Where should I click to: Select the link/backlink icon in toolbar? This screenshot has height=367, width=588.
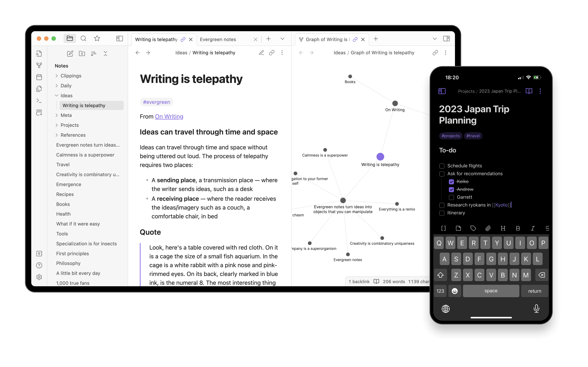click(272, 52)
